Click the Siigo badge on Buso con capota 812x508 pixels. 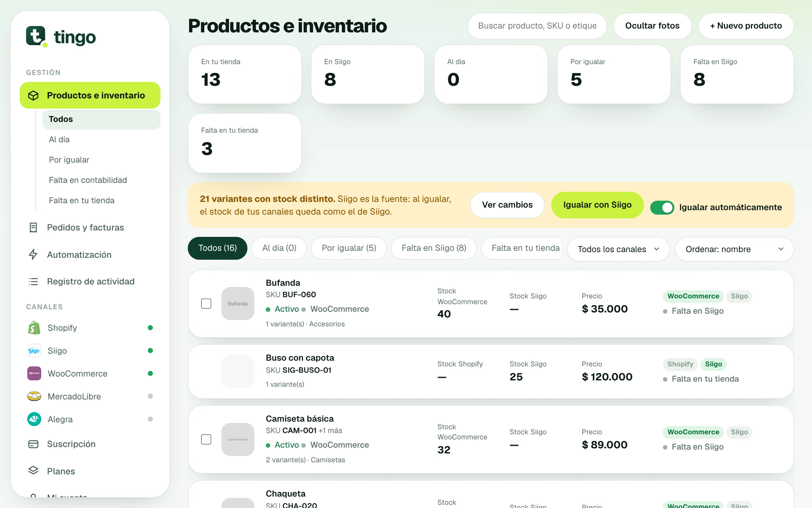(713, 364)
